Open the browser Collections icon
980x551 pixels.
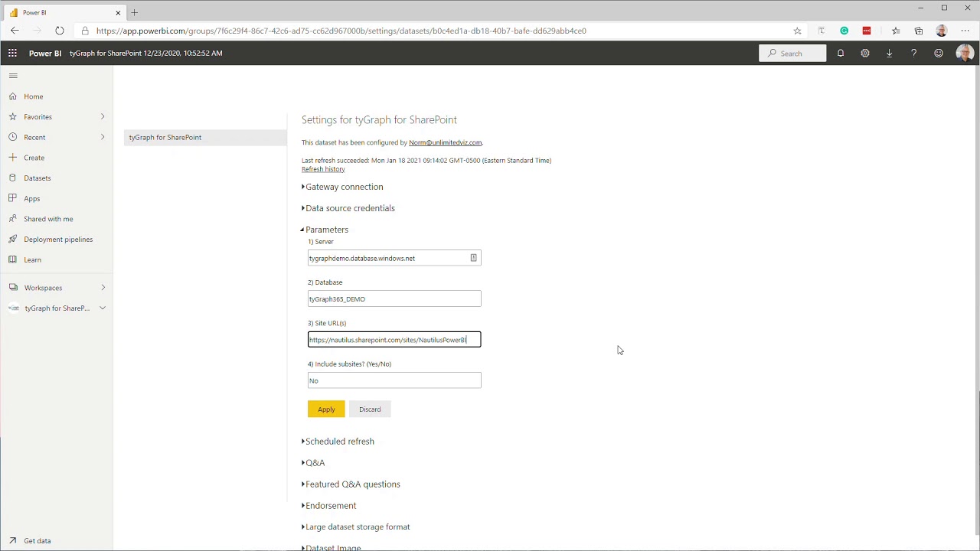pyautogui.click(x=919, y=31)
